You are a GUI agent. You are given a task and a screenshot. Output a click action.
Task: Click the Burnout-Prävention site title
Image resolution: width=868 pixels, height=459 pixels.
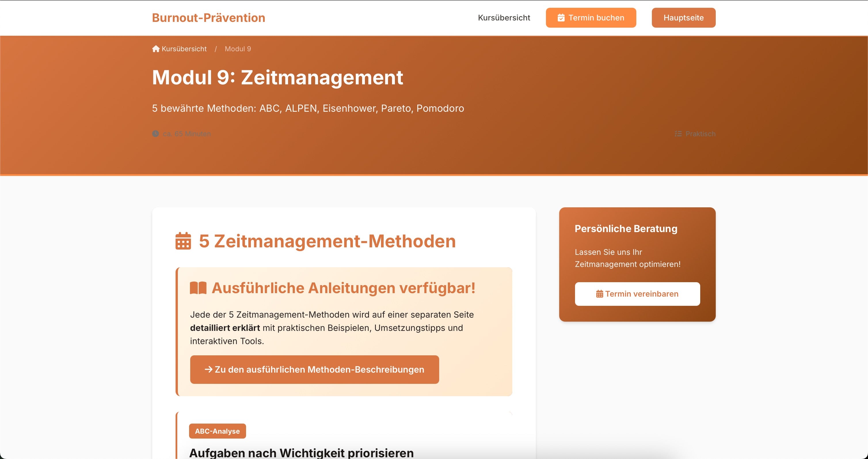[x=208, y=18]
